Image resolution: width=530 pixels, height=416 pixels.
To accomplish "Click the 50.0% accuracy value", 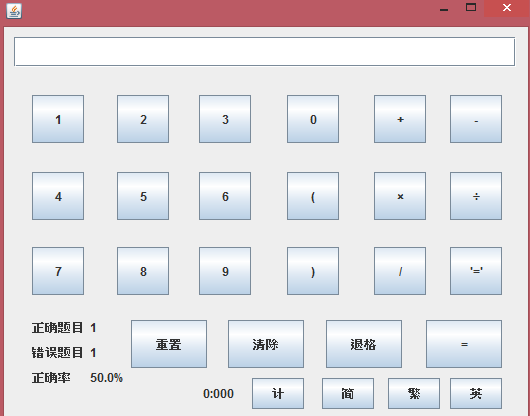I will tap(106, 378).
